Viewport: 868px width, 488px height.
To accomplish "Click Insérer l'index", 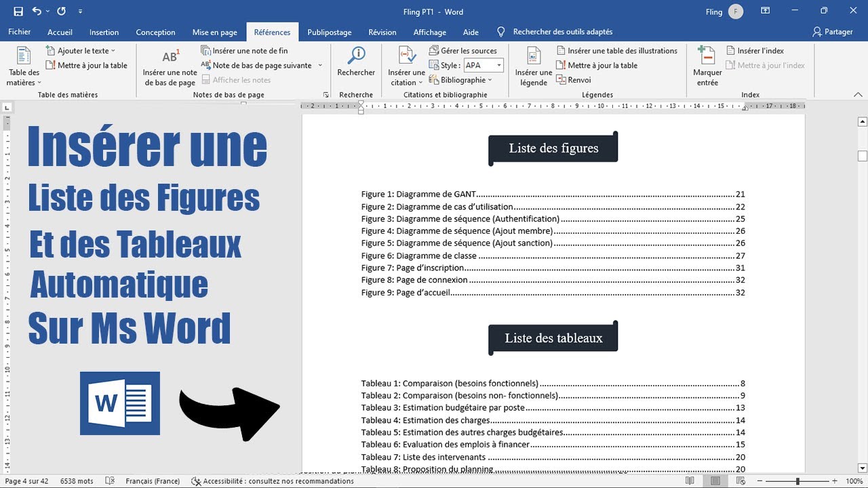I will pyautogui.click(x=755, y=51).
